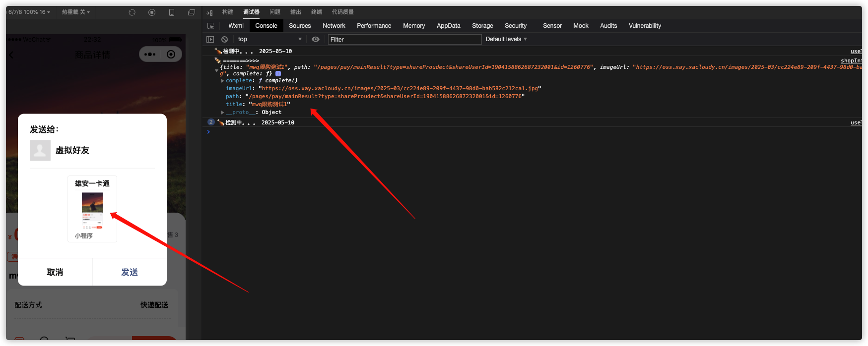868x346 pixels.
Task: Expand the complete function property
Action: 222,80
